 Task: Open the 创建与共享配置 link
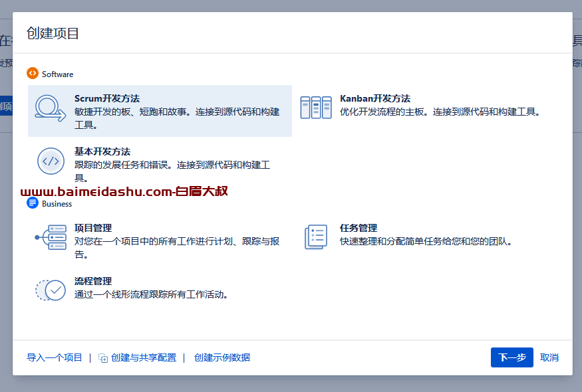(144, 357)
